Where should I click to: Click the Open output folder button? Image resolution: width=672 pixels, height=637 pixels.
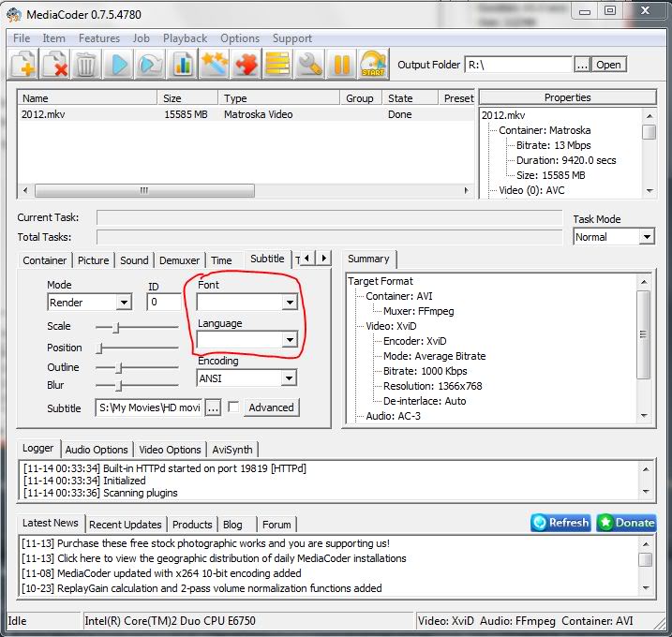(608, 65)
